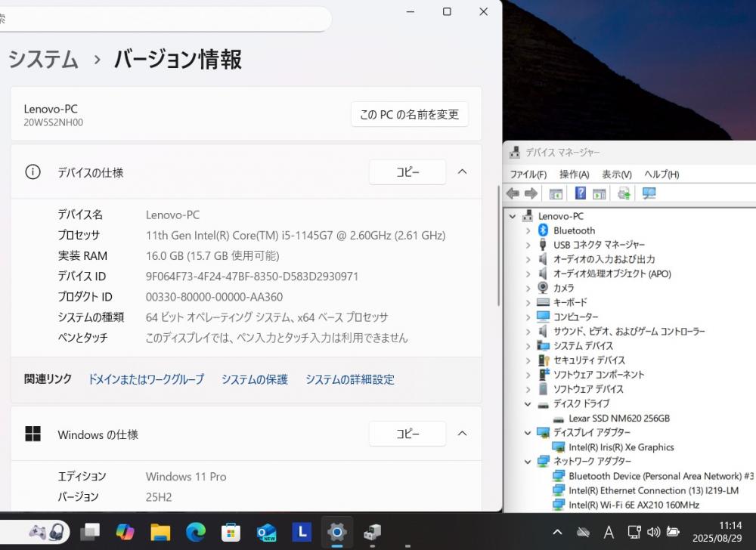Screen dimensions: 756x550
Task: Expand the キーボード node arrow
Action: [528, 303]
